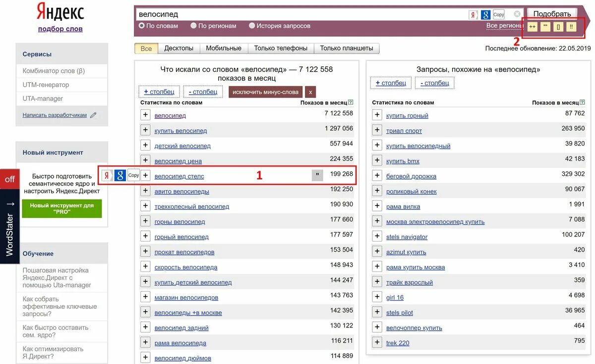Open the 'магазин велосипедов' query link
This screenshot has width=595, height=364.
pyautogui.click(x=186, y=298)
